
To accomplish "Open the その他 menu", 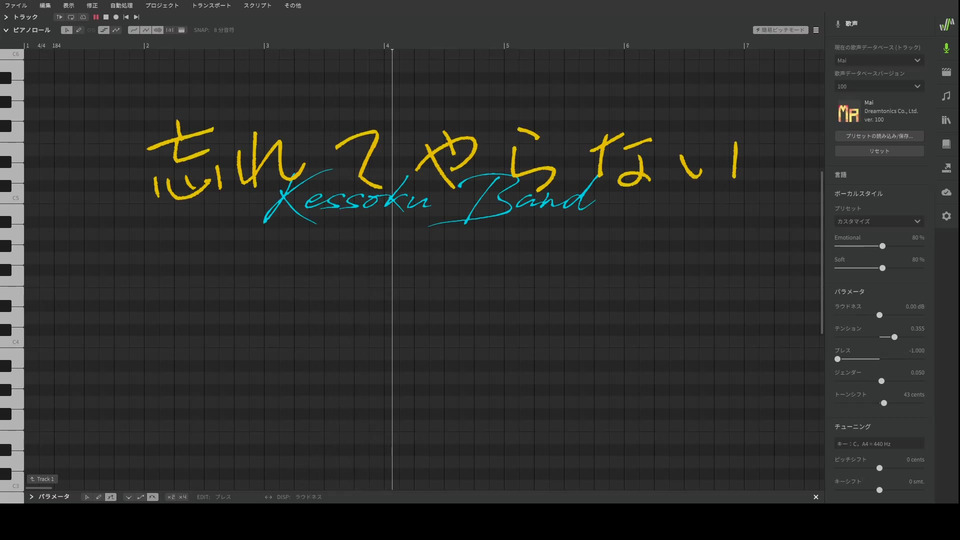I will pos(293,6).
